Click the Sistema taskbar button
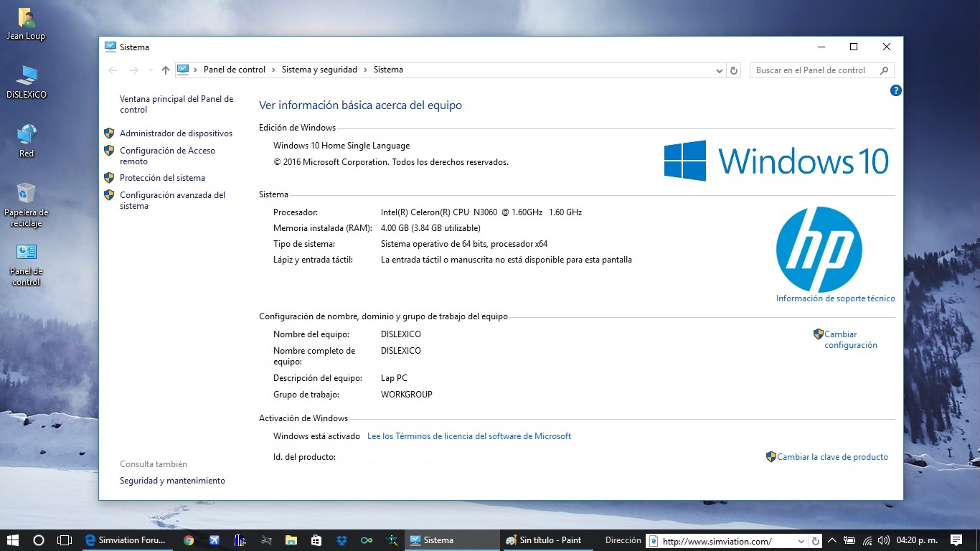The image size is (980, 551). click(451, 540)
